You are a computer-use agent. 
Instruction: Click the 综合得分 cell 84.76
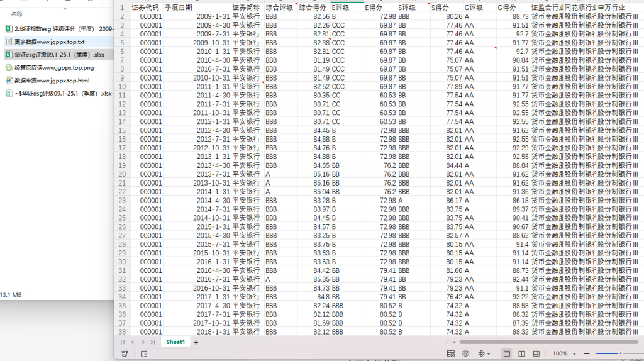[314, 148]
